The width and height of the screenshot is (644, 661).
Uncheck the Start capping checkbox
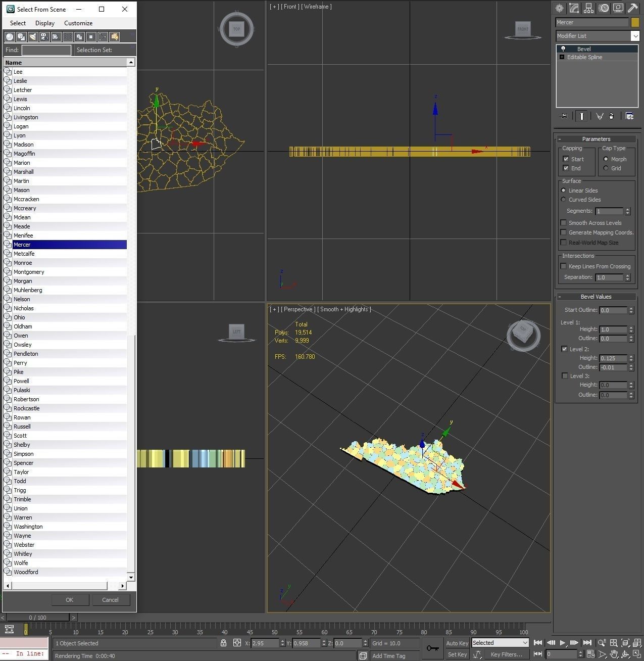[x=566, y=159]
